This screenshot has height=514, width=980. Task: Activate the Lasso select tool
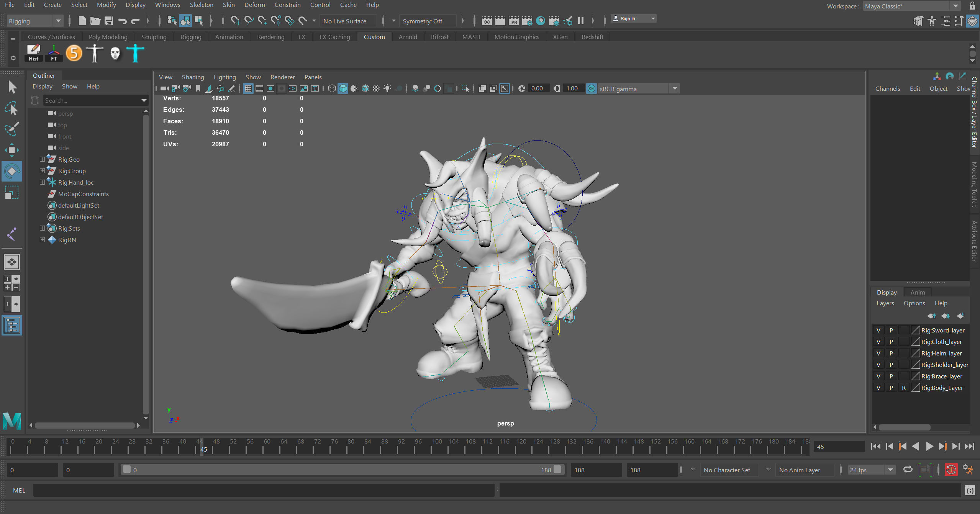(11, 108)
